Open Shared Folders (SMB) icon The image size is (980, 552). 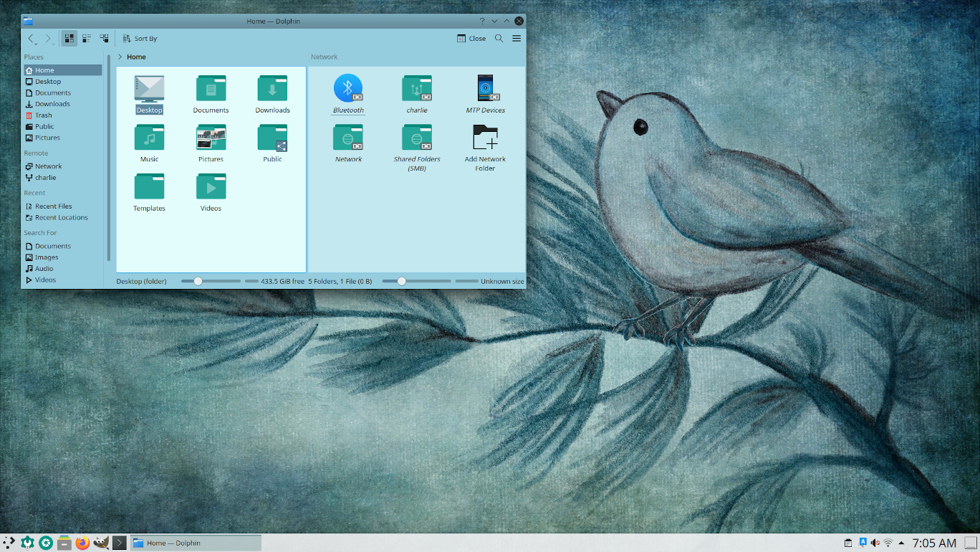click(417, 137)
